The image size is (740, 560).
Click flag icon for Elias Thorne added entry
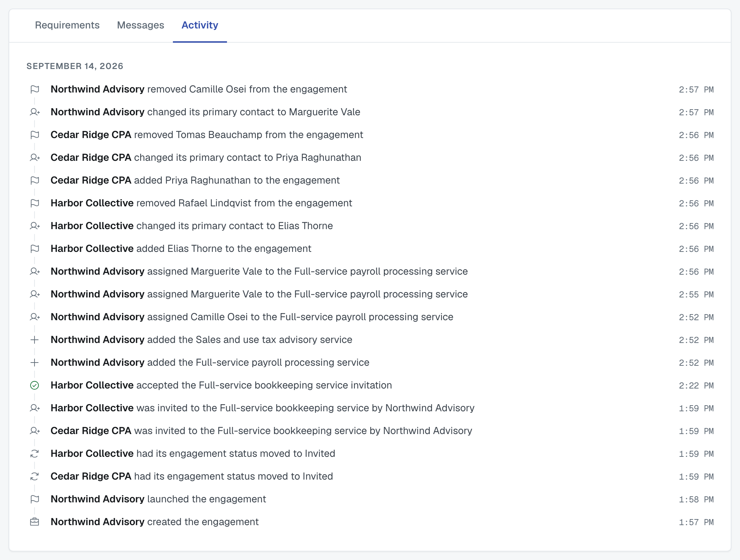35,249
